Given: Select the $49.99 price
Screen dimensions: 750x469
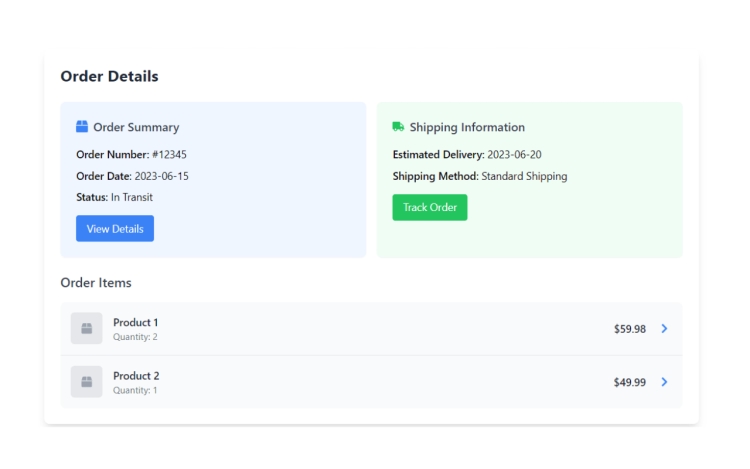Looking at the screenshot, I should coord(630,382).
